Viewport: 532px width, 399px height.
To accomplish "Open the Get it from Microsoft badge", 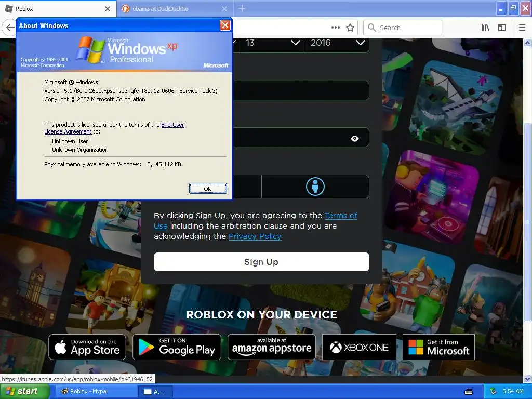I will tap(438, 347).
